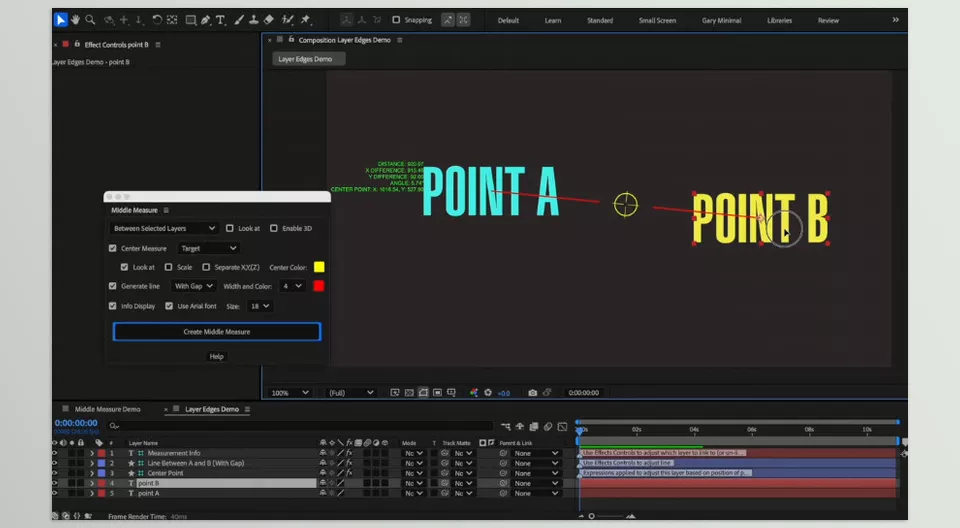Open channel and color management settings
The height and width of the screenshot is (528, 960).
tap(473, 393)
